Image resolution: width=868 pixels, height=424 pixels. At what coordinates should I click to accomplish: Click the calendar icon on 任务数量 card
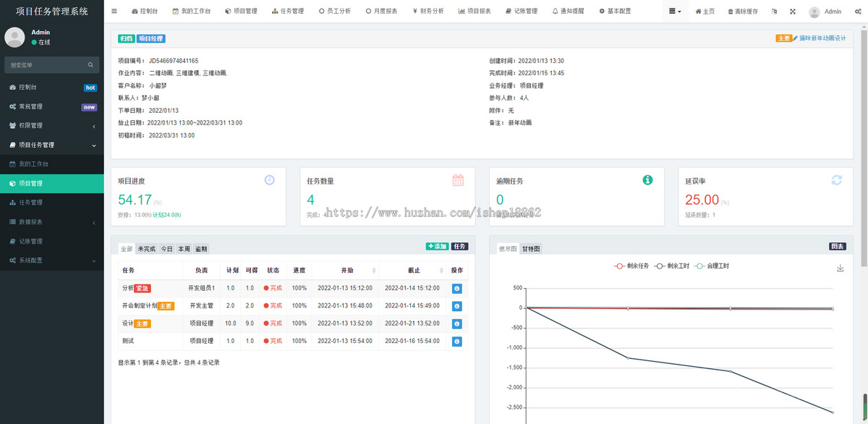tap(459, 180)
